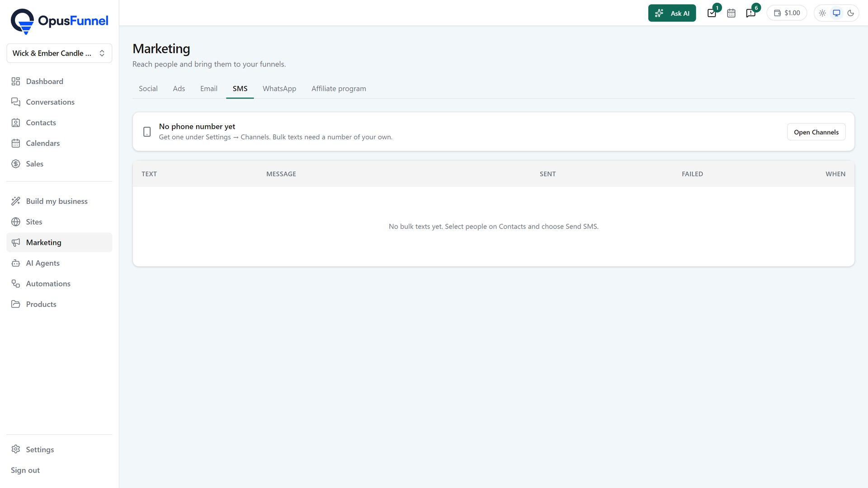Switch to light theme sun toggle
868x488 pixels.
822,13
